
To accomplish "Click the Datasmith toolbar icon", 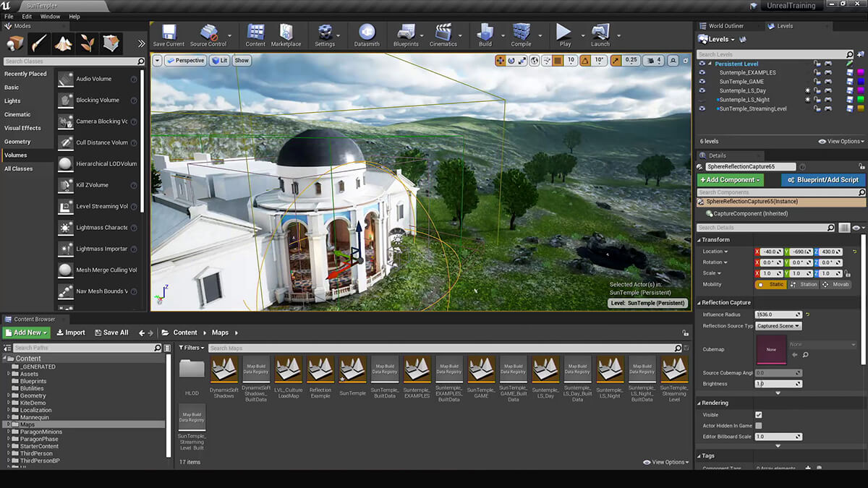I will 367,35.
